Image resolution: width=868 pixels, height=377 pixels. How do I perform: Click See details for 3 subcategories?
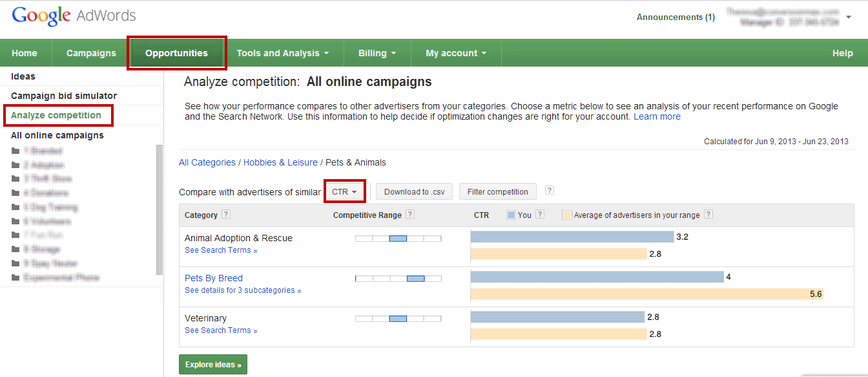click(243, 290)
